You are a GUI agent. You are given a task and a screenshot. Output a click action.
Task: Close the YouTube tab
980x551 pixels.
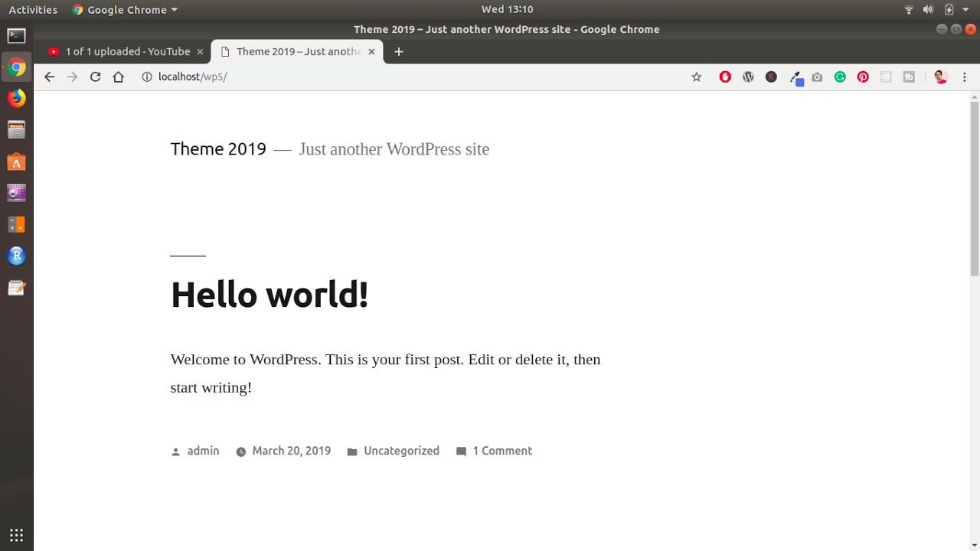pyautogui.click(x=200, y=51)
